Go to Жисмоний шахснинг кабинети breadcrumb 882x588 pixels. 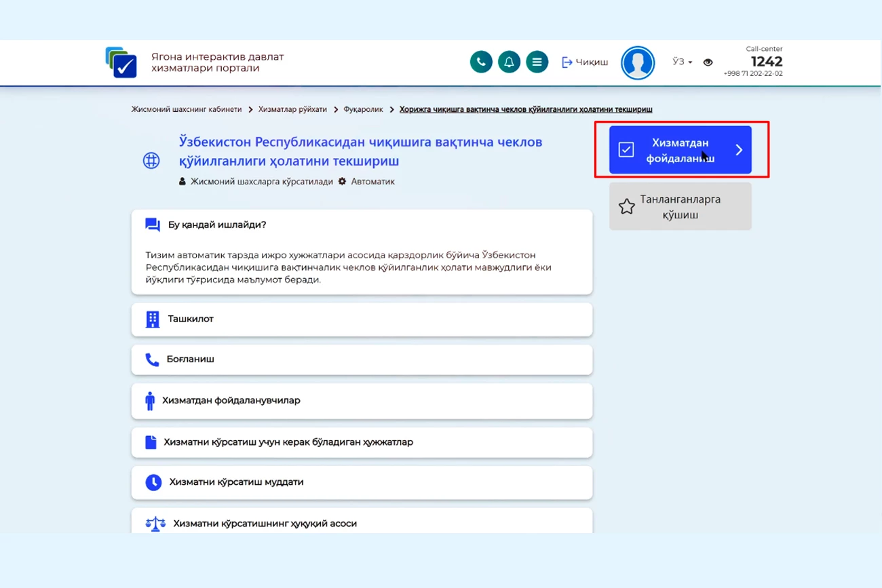click(x=186, y=109)
